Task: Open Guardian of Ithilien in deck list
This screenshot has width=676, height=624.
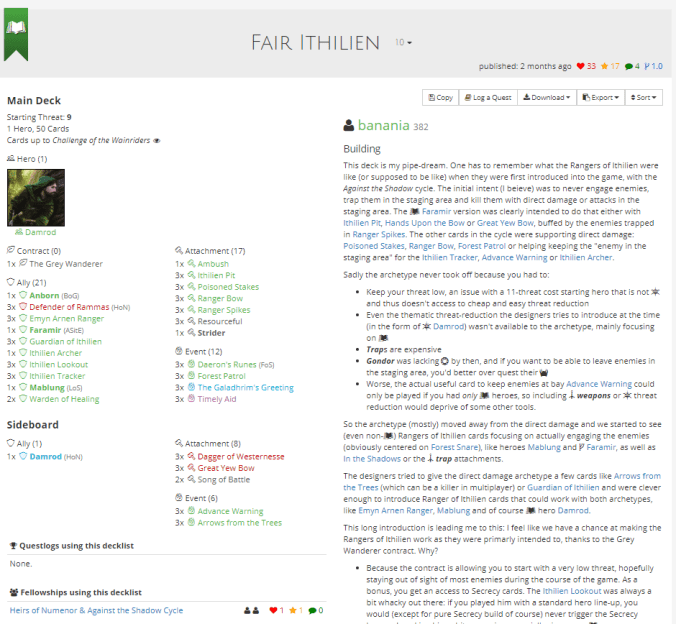Action: 66,342
